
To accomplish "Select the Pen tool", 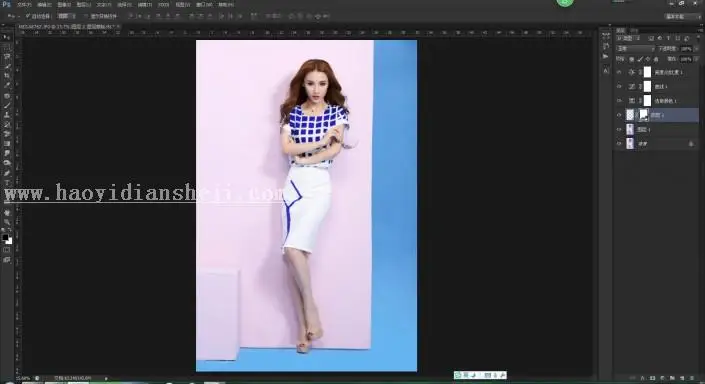I will pyautogui.click(x=7, y=173).
